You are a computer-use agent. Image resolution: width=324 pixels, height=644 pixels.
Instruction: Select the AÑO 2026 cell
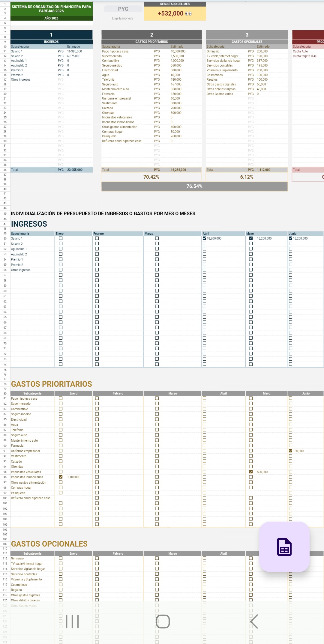(x=51, y=18)
